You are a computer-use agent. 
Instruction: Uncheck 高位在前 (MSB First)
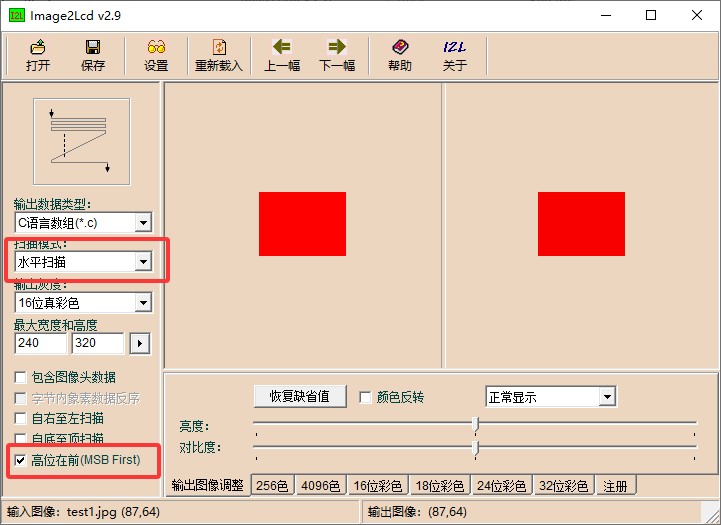point(20,460)
